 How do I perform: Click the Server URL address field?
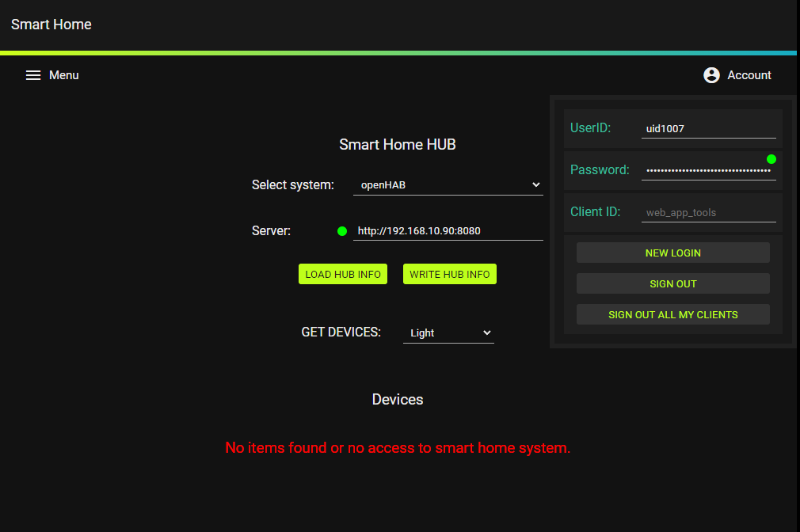[x=448, y=230]
